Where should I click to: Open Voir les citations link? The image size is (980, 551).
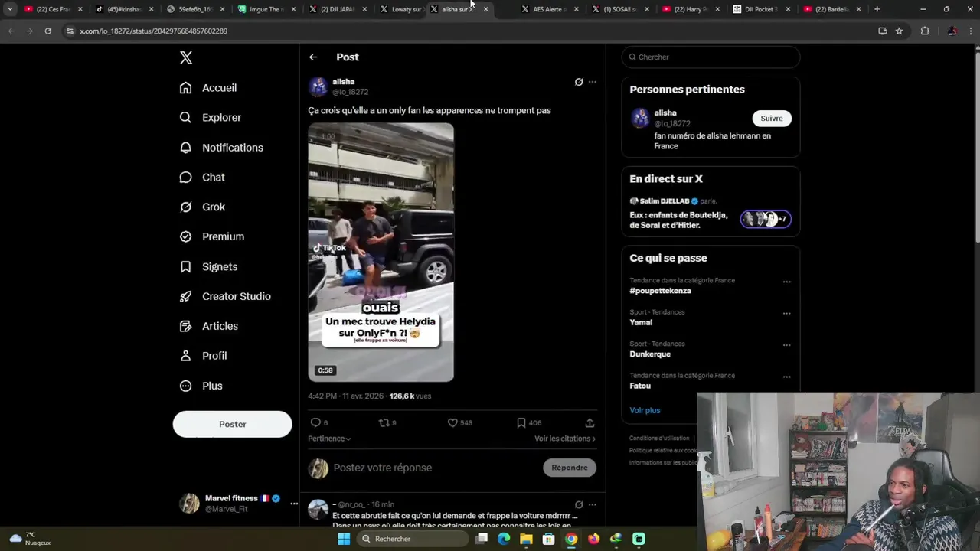click(565, 439)
